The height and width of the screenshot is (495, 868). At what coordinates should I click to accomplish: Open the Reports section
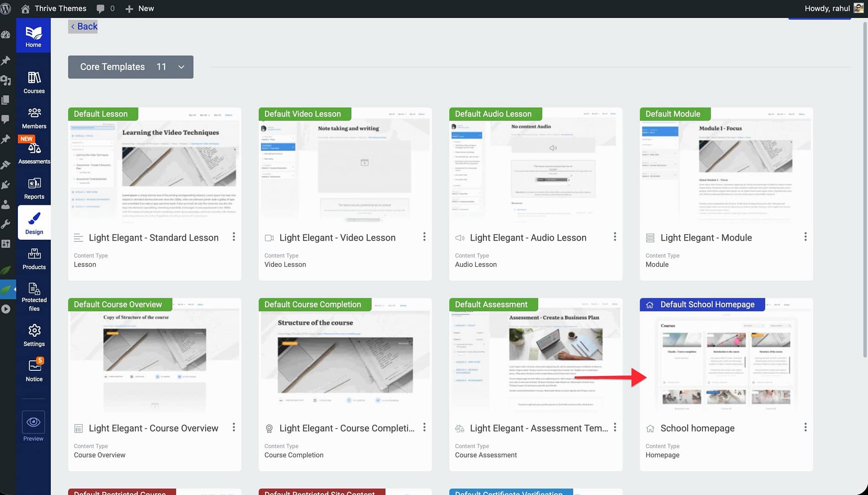coord(34,188)
